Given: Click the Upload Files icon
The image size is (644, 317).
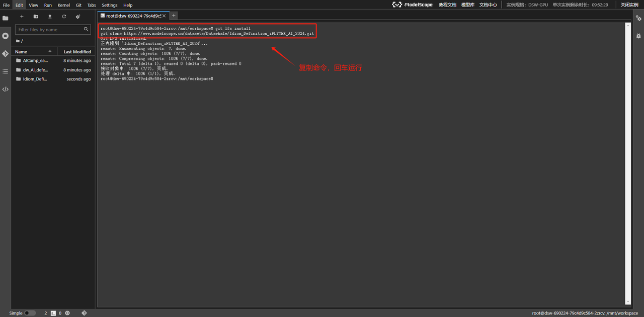Looking at the screenshot, I should pyautogui.click(x=50, y=17).
